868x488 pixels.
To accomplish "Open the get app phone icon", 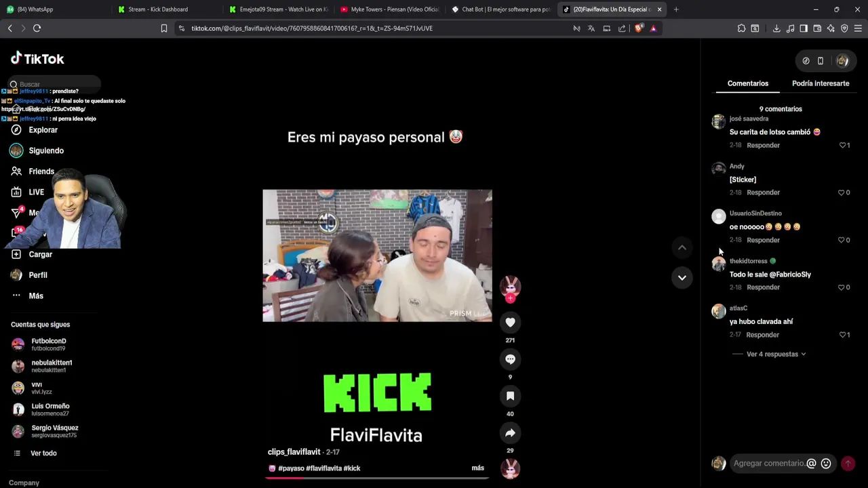I will pyautogui.click(x=821, y=61).
